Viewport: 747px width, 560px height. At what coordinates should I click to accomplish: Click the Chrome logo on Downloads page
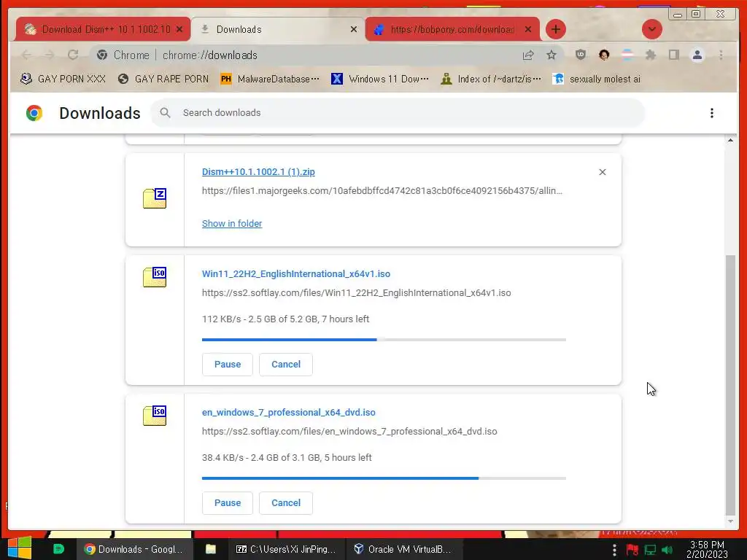tap(34, 113)
